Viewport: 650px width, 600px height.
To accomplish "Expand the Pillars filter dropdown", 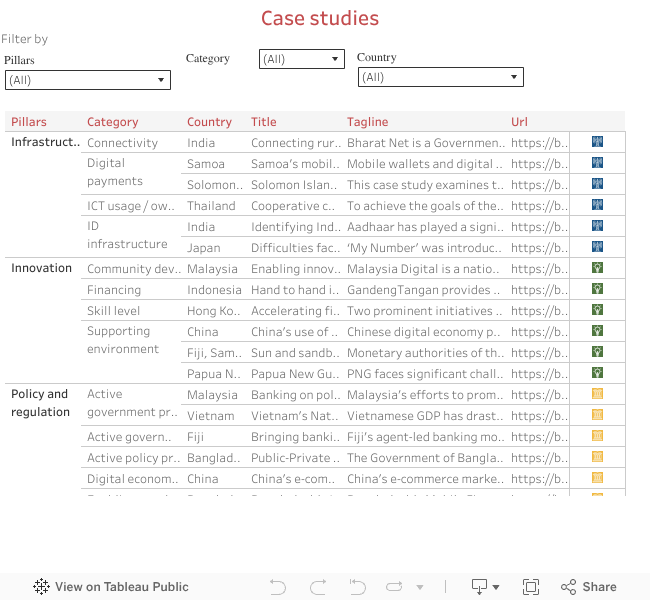I will (88, 80).
